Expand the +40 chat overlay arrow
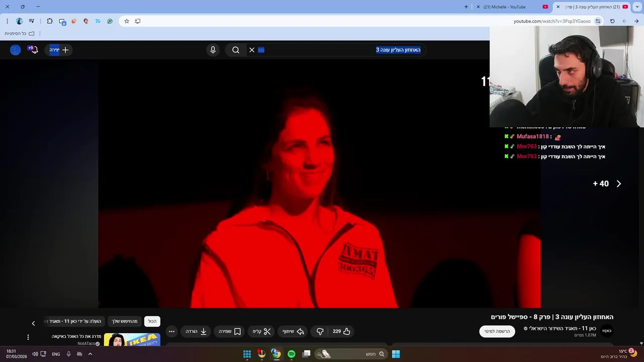The width and height of the screenshot is (644, 362). tap(619, 184)
